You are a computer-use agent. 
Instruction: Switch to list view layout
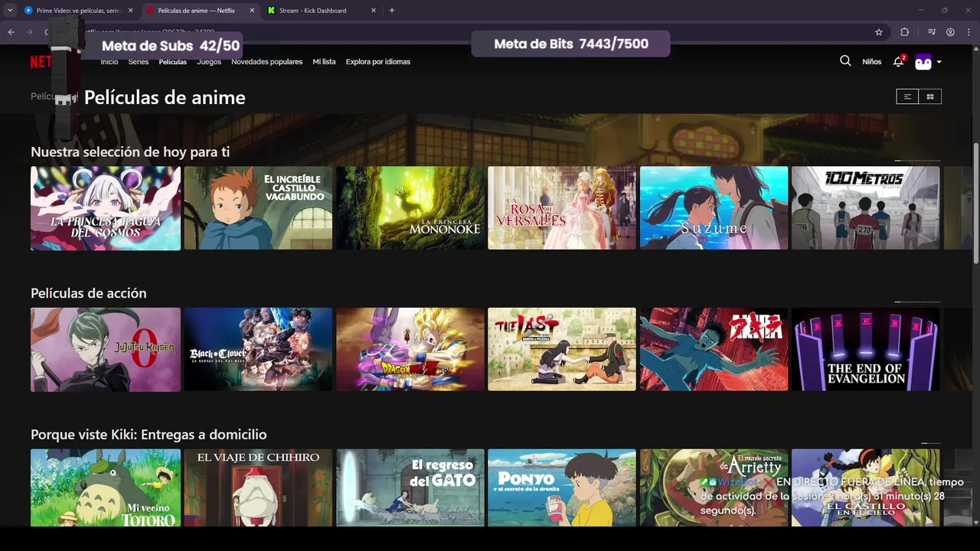pyautogui.click(x=907, y=96)
